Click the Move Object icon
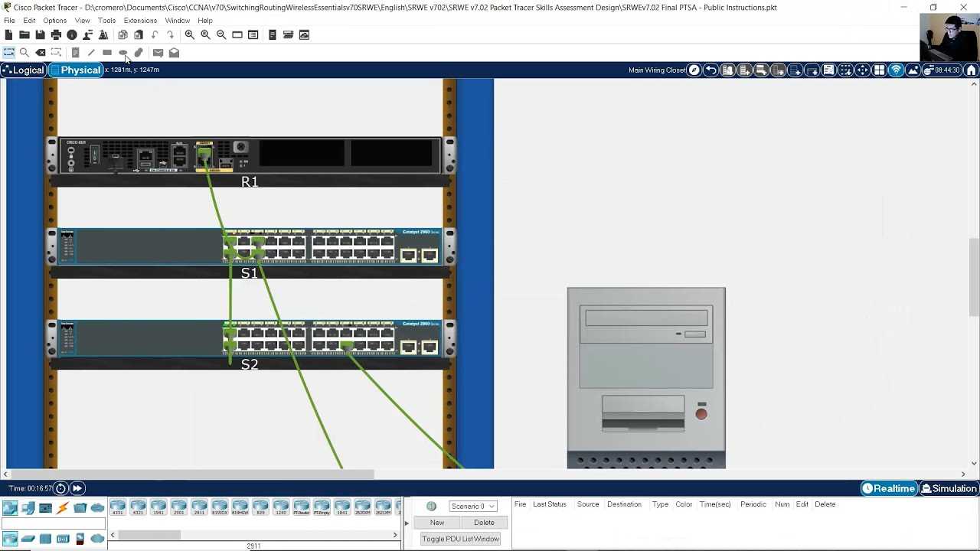980x551 pixels. (862, 70)
